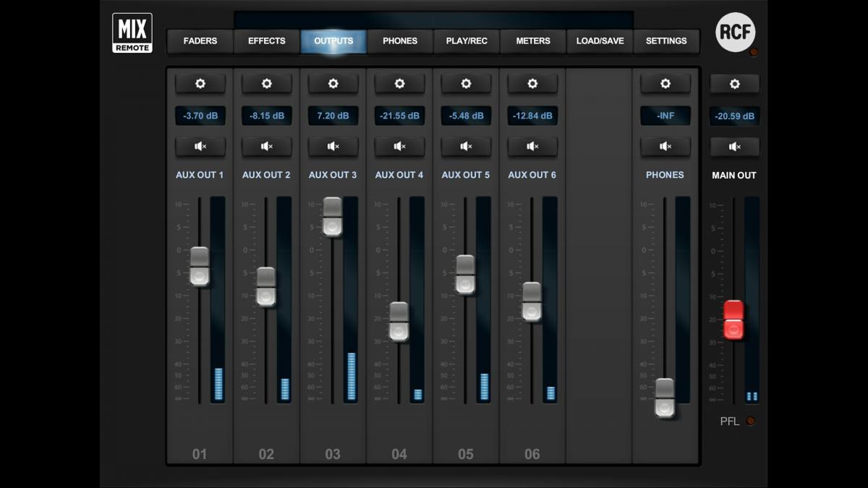The width and height of the screenshot is (868, 488).
Task: Open the SETTINGS page
Action: click(x=666, y=41)
